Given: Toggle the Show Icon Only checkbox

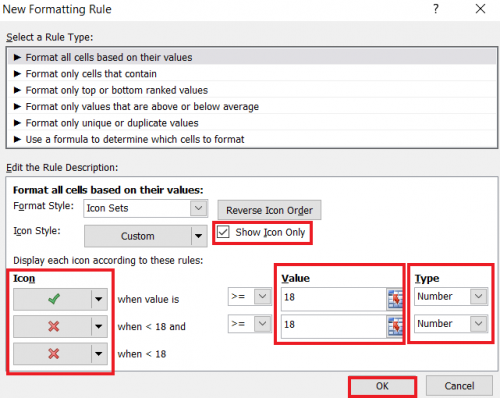Looking at the screenshot, I should pos(223,232).
